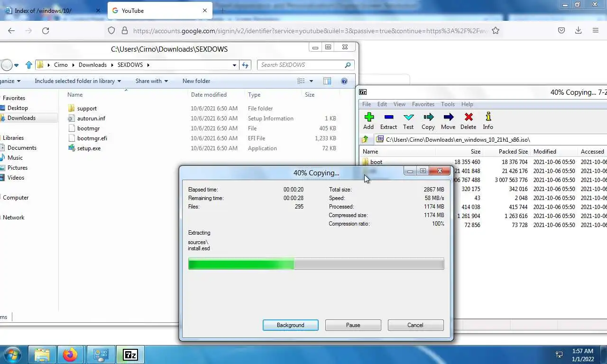Go up one folder in 7-Zip
Screen dimensions: 607x364
click(365, 139)
